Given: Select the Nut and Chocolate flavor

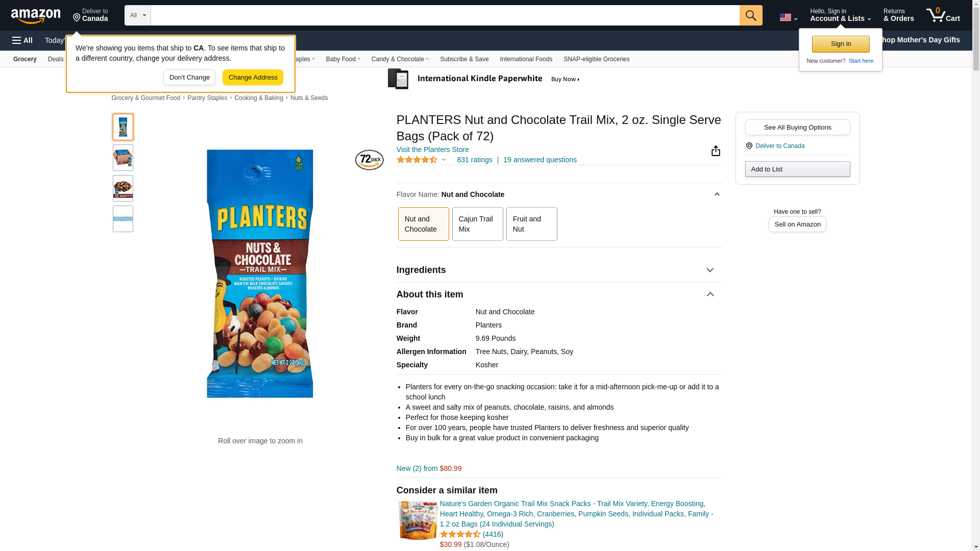Looking at the screenshot, I should pyautogui.click(x=424, y=224).
